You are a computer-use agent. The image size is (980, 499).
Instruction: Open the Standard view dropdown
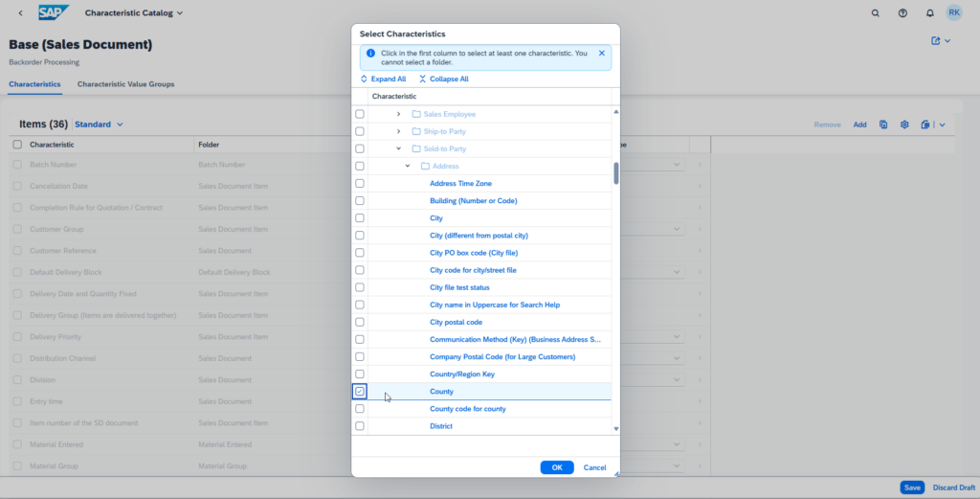click(x=99, y=125)
